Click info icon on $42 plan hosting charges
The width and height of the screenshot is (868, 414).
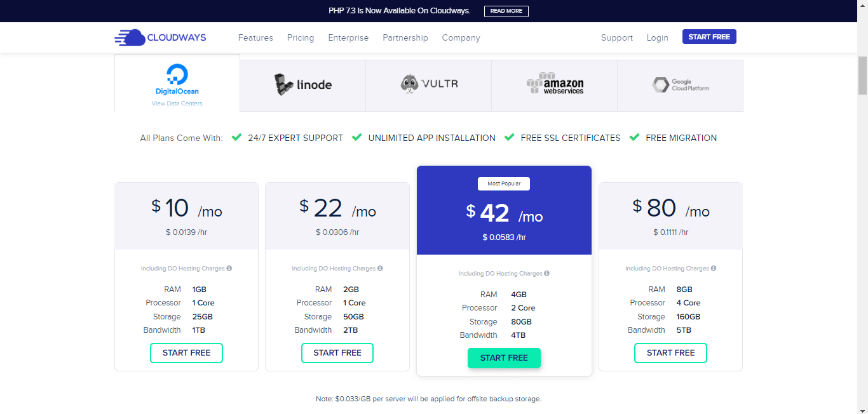click(546, 274)
